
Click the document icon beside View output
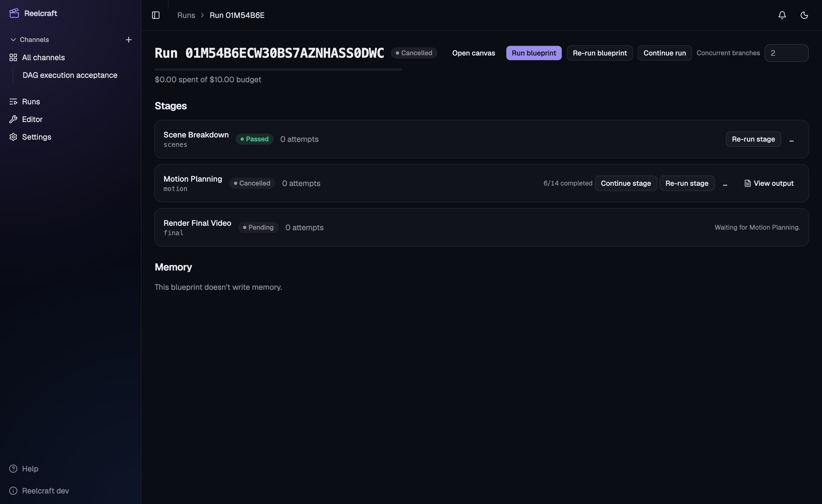coord(748,183)
